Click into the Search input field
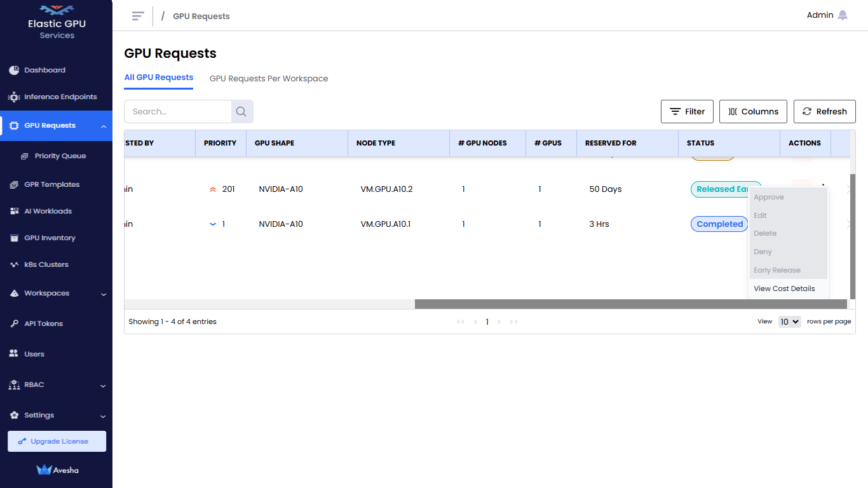Image resolution: width=868 pixels, height=488 pixels. point(178,112)
